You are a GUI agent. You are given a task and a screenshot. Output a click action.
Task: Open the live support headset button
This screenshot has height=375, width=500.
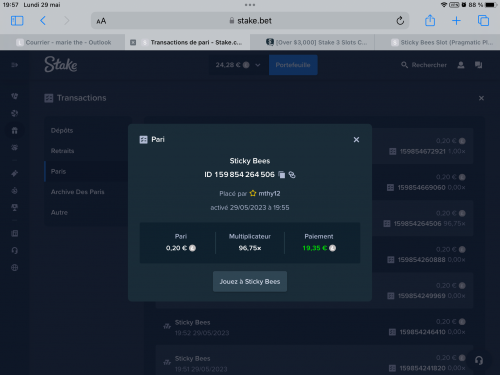[479, 360]
